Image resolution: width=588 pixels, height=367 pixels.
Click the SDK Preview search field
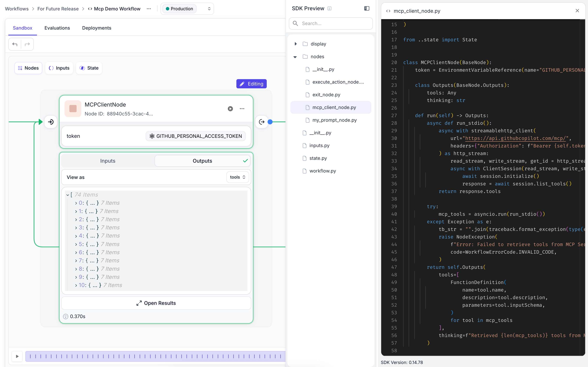click(331, 23)
